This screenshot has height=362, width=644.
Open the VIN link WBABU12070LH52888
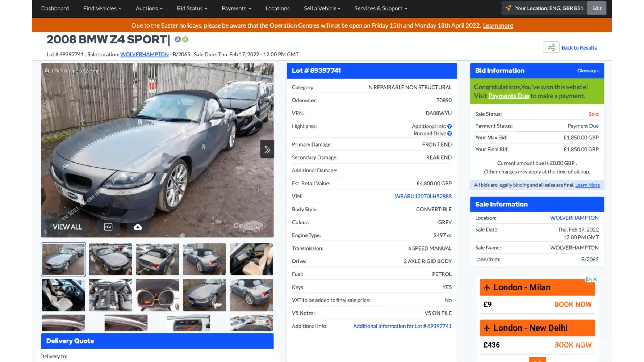coord(423,196)
